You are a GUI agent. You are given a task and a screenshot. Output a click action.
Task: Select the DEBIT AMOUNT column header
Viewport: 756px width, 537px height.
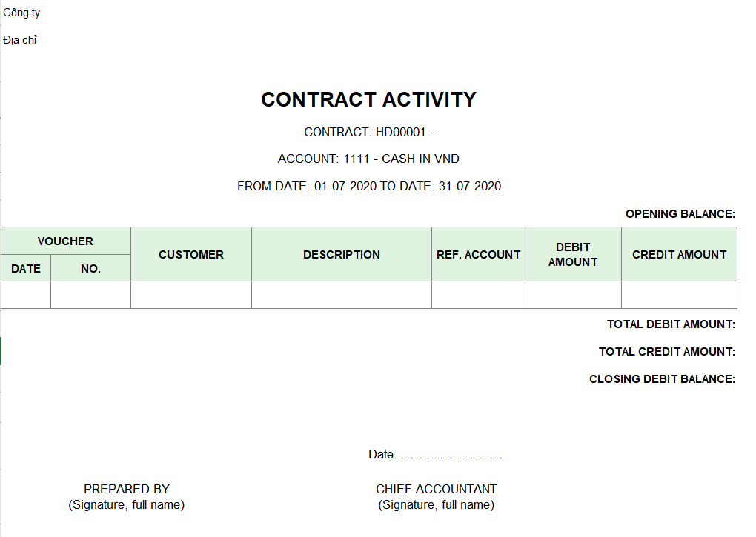pos(573,254)
